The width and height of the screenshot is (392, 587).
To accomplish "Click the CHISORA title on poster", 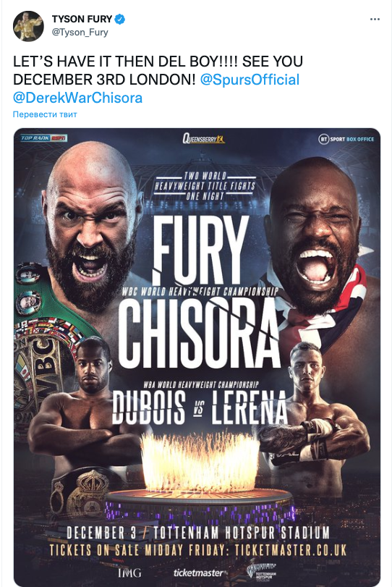I will pos(200,334).
